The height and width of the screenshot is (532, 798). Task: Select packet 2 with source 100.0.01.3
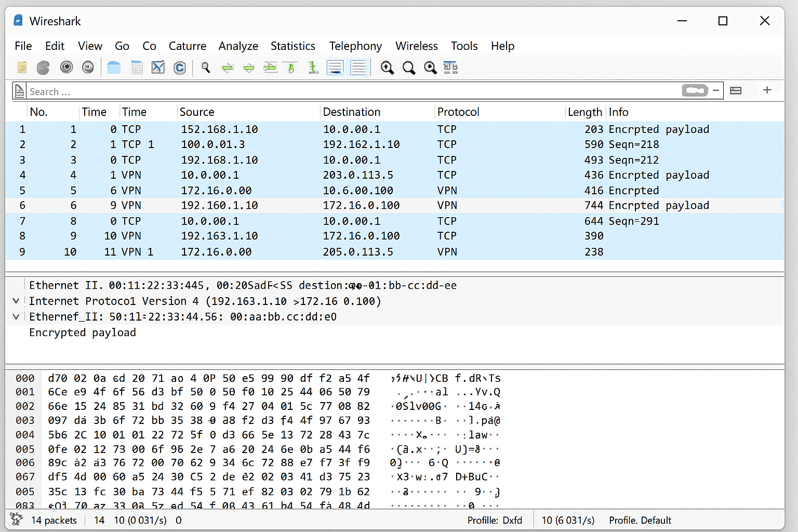[395, 144]
